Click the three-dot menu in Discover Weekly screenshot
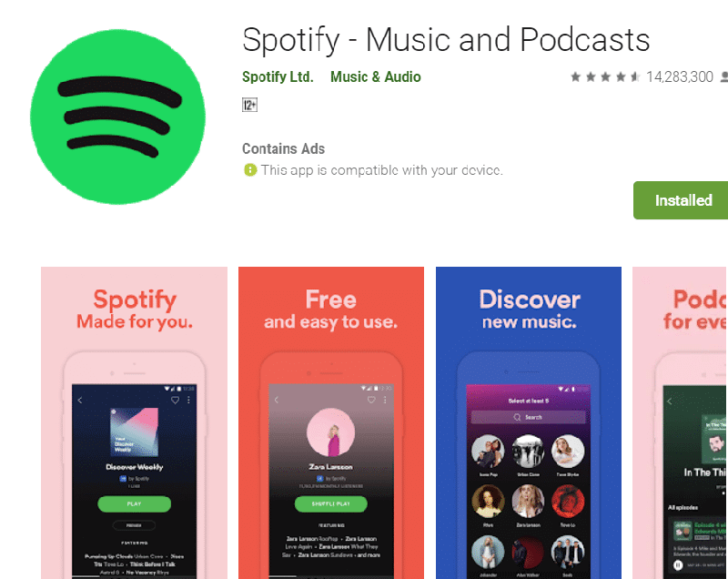 188,400
